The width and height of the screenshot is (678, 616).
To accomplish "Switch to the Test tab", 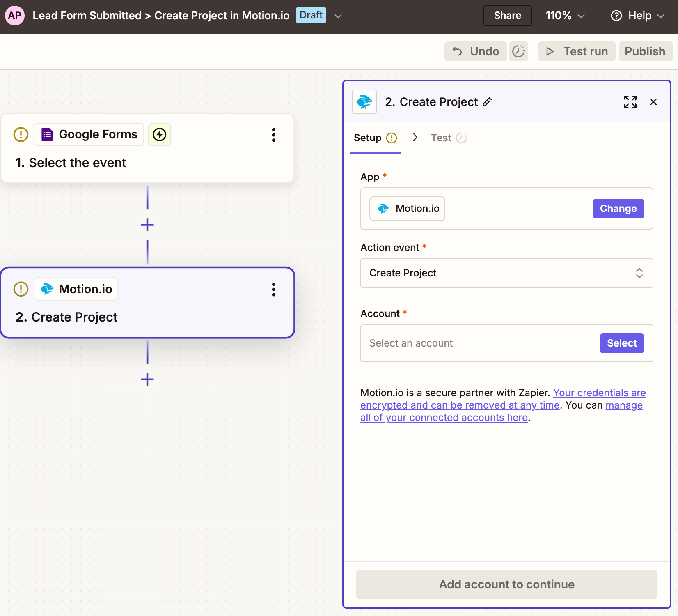I will [x=449, y=138].
